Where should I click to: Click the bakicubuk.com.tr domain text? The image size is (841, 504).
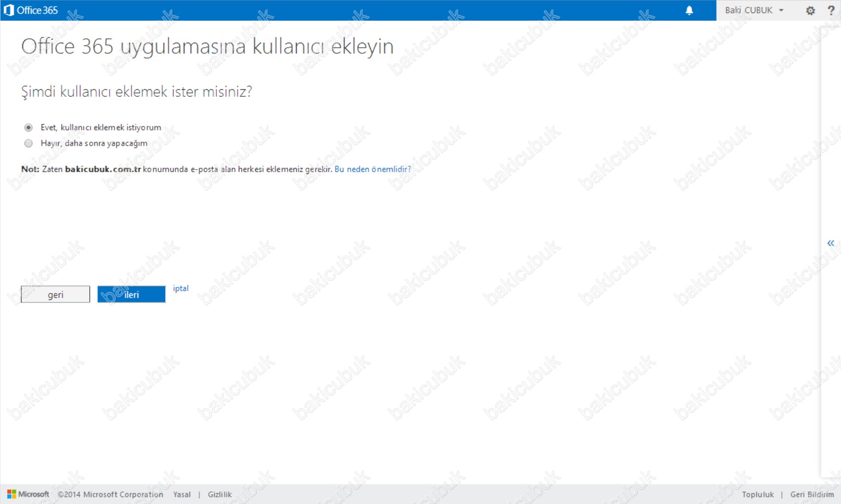(103, 169)
